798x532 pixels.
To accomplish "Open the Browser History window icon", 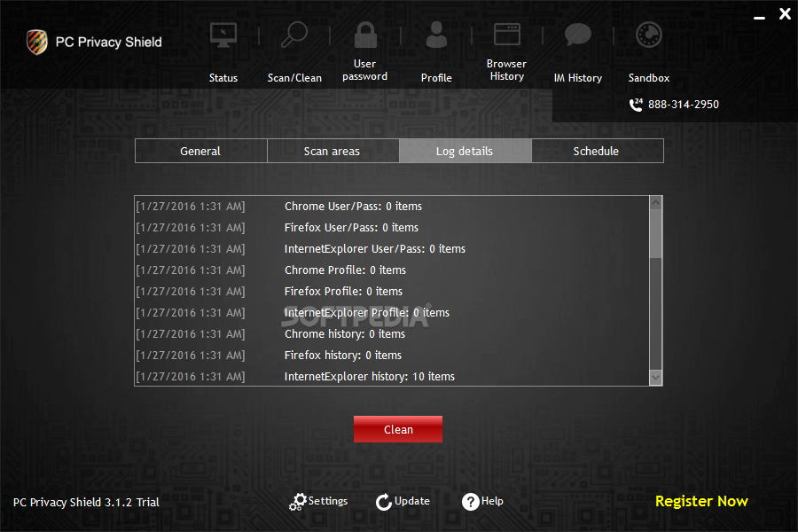I will (507, 34).
